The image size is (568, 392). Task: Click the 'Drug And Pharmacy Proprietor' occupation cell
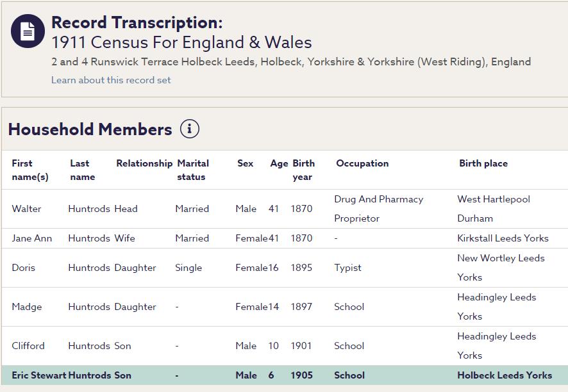pos(378,209)
